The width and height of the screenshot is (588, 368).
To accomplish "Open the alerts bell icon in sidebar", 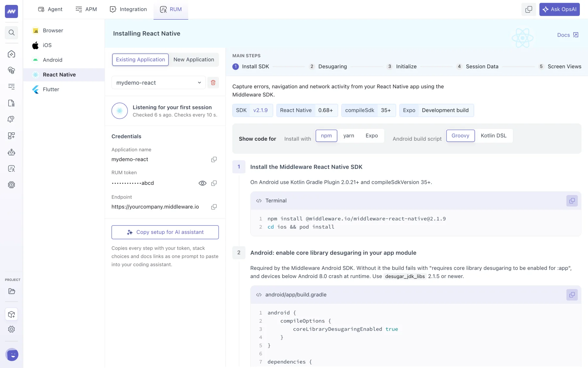I will tap(11, 119).
